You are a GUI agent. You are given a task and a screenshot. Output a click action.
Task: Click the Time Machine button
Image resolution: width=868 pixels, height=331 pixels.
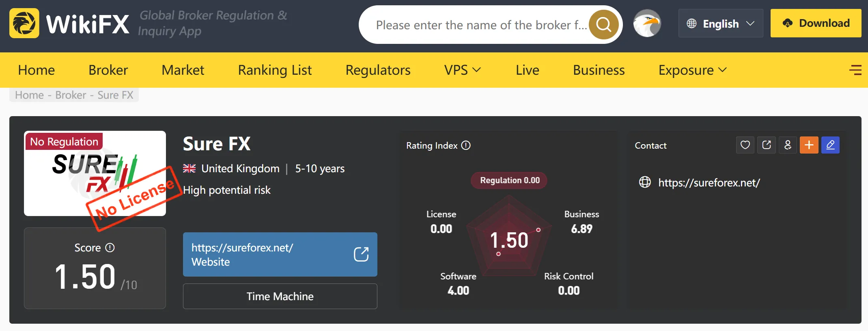tap(280, 296)
